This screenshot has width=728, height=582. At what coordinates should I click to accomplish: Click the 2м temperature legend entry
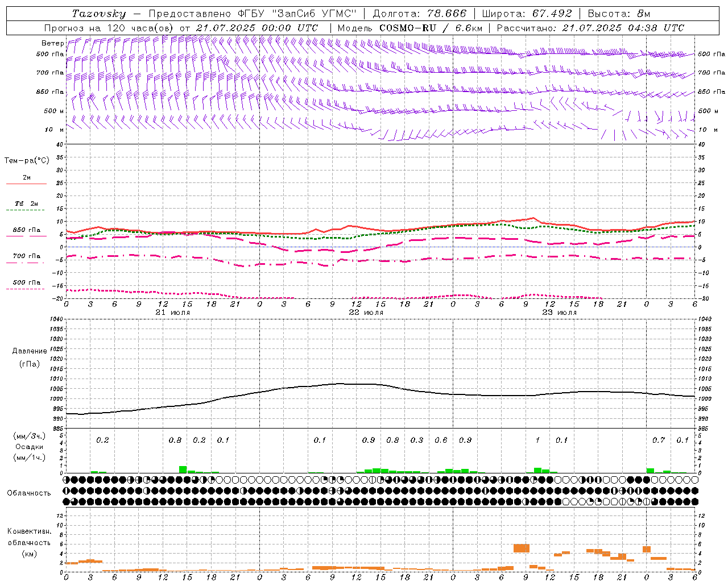27,177
